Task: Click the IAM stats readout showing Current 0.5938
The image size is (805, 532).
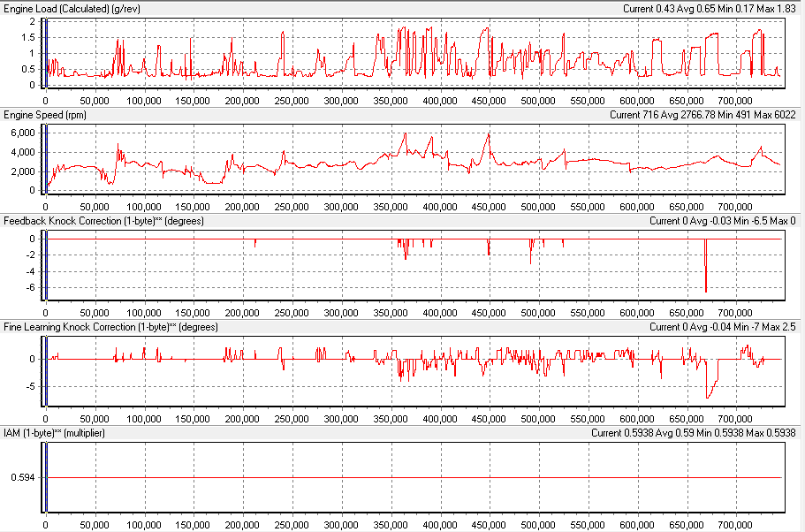Action: point(694,433)
